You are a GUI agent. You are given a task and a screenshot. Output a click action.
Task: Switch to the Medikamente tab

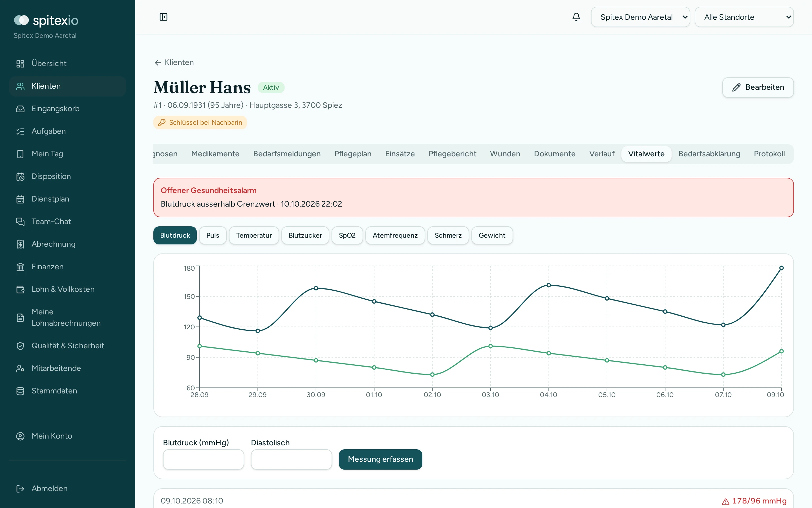tap(215, 154)
